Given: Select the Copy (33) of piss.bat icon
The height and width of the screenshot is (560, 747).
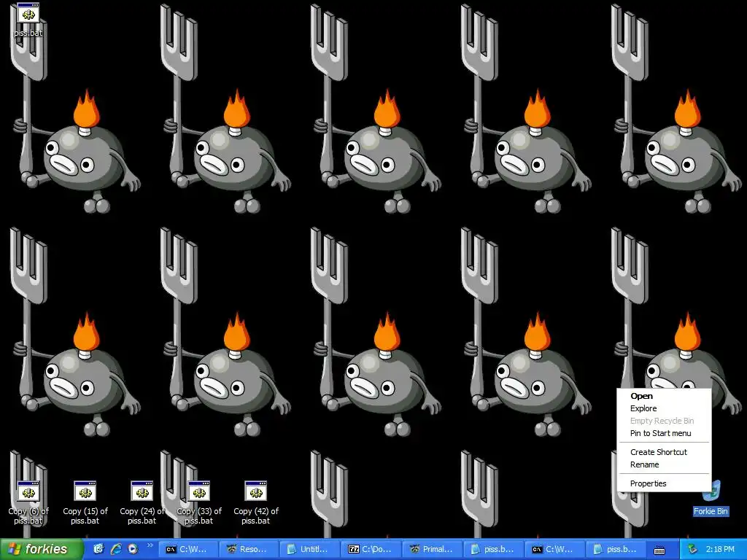Looking at the screenshot, I should 199,502.
